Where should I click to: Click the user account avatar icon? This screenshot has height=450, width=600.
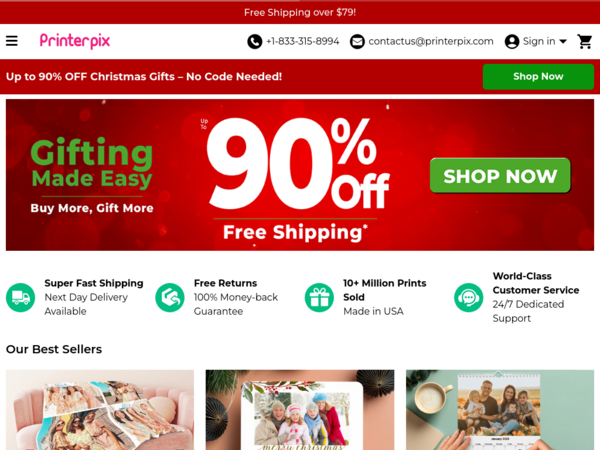click(x=512, y=41)
